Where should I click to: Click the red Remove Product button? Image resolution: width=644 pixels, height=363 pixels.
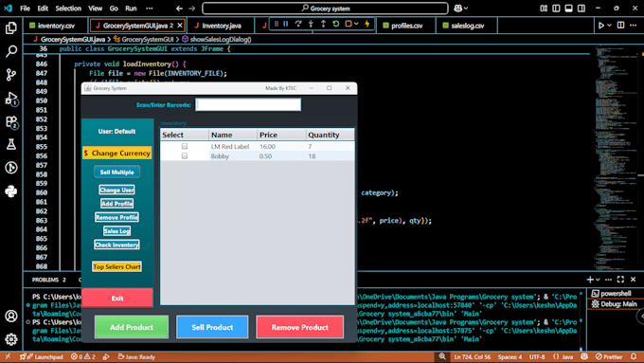[x=300, y=327]
